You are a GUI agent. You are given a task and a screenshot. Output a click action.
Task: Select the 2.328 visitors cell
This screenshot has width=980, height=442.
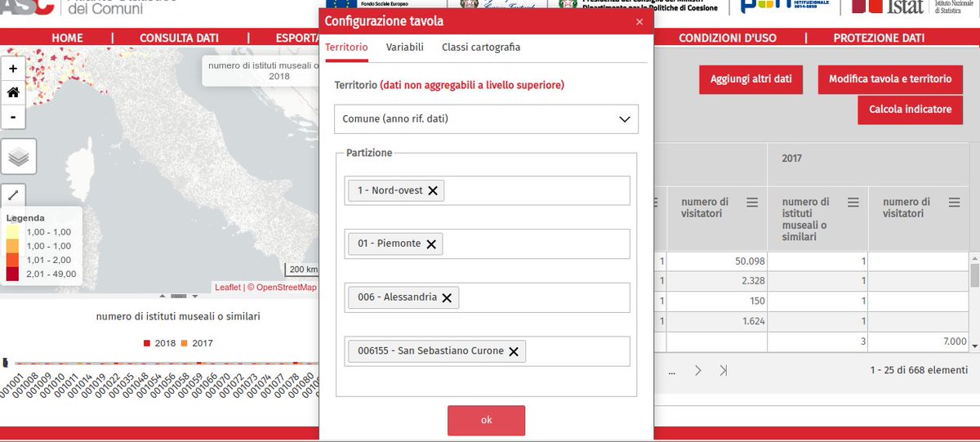tap(718, 281)
